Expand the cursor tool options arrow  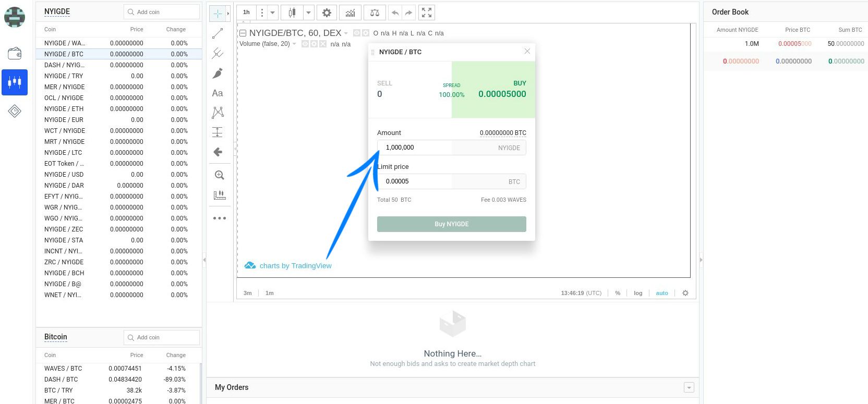coord(228,14)
